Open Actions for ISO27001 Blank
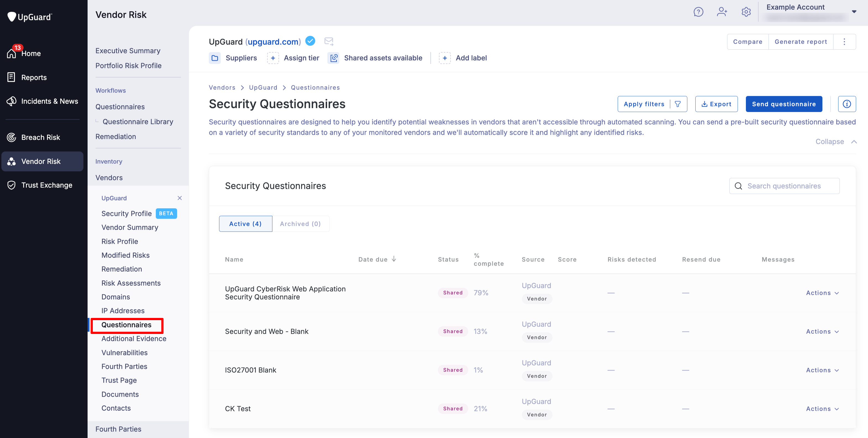Image resolution: width=868 pixels, height=438 pixels. click(x=822, y=370)
